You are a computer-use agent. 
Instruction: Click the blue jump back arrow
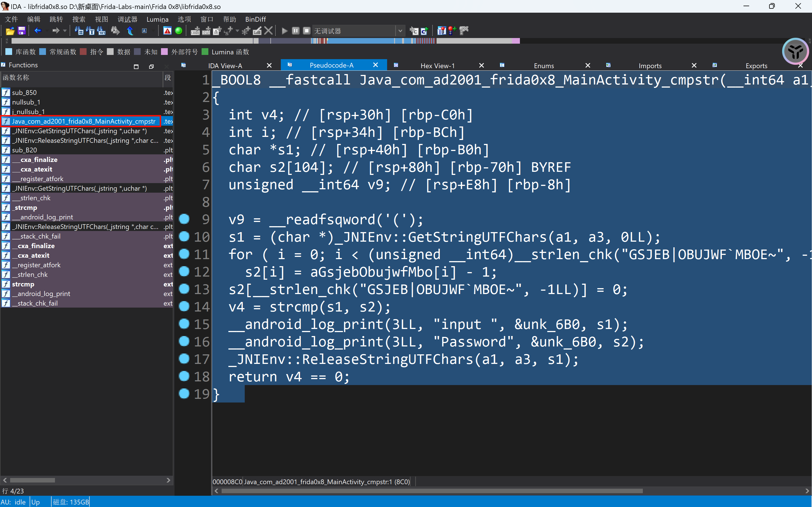point(37,31)
